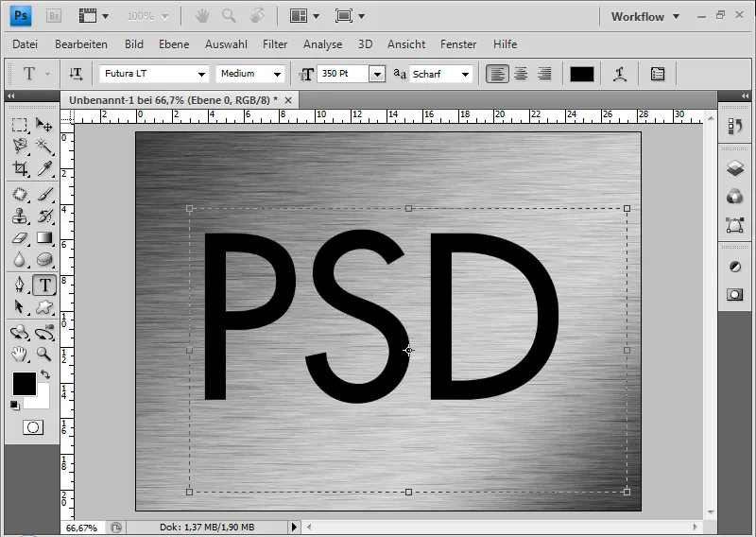756x537 pixels.
Task: Open the Workflow workspace dropdown
Action: click(x=645, y=16)
